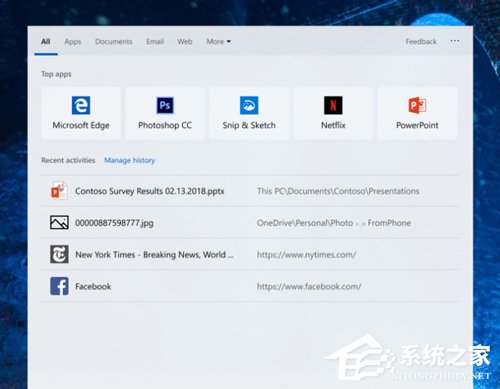Launch Netflix from Top apps
The image size is (500, 389).
tap(333, 113)
